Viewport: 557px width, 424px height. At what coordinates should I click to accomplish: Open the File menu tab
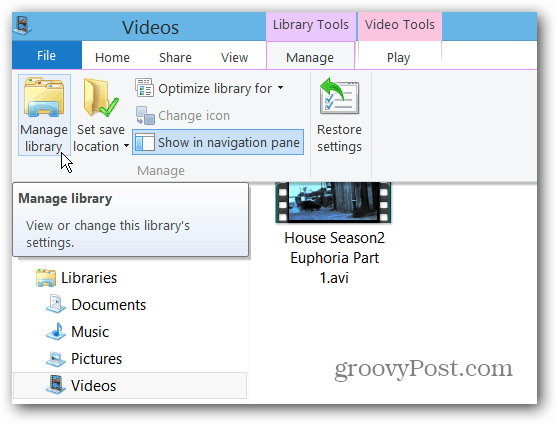pyautogui.click(x=47, y=55)
